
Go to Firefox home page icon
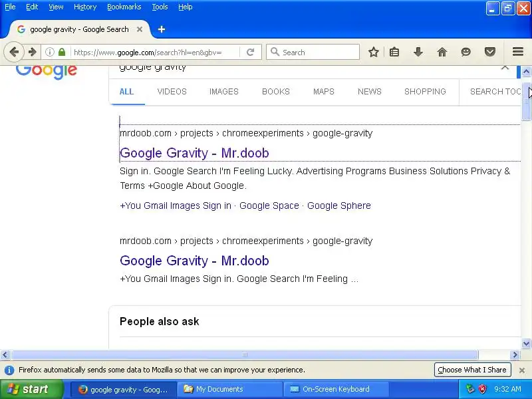tap(442, 53)
